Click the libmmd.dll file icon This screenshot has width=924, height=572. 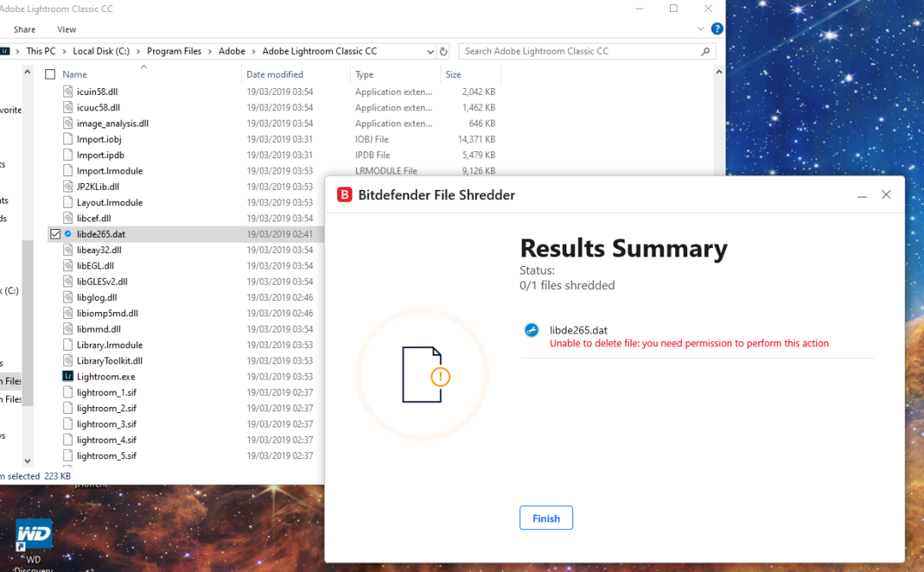click(x=68, y=328)
